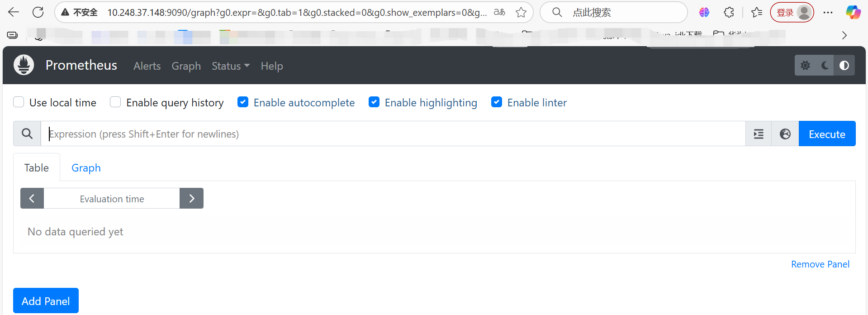Select the auto theme half-circle icon
Screen dimensions: 868x315
844,65
